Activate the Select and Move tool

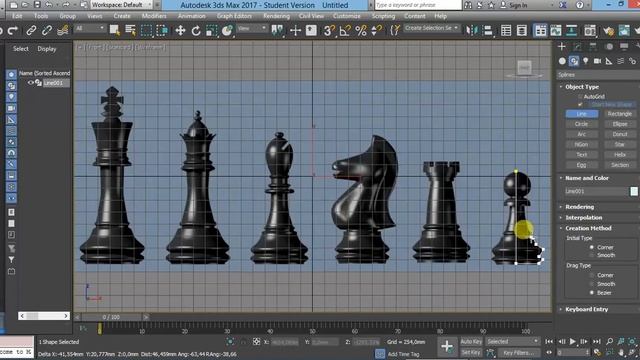tap(180, 31)
